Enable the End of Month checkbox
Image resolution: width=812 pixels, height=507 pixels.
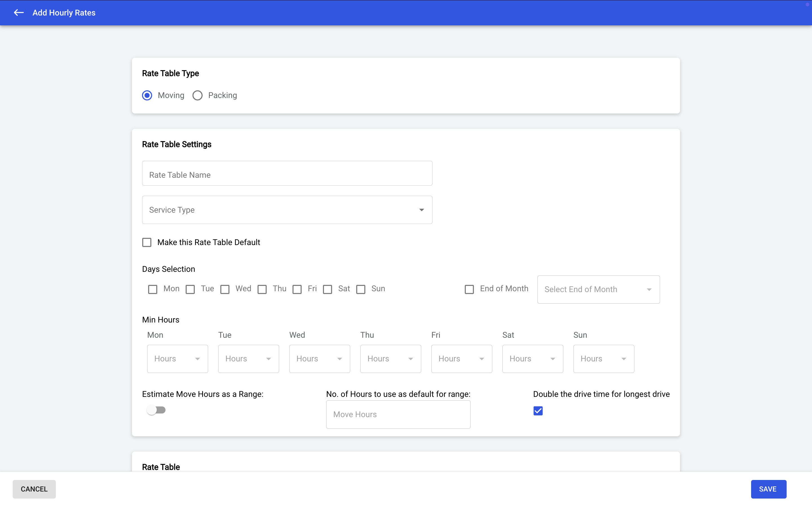point(469,289)
